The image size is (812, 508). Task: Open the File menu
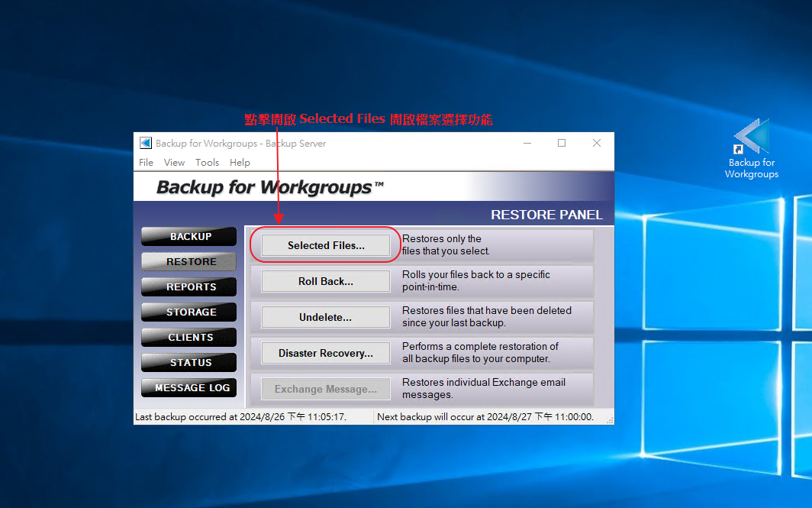(146, 163)
